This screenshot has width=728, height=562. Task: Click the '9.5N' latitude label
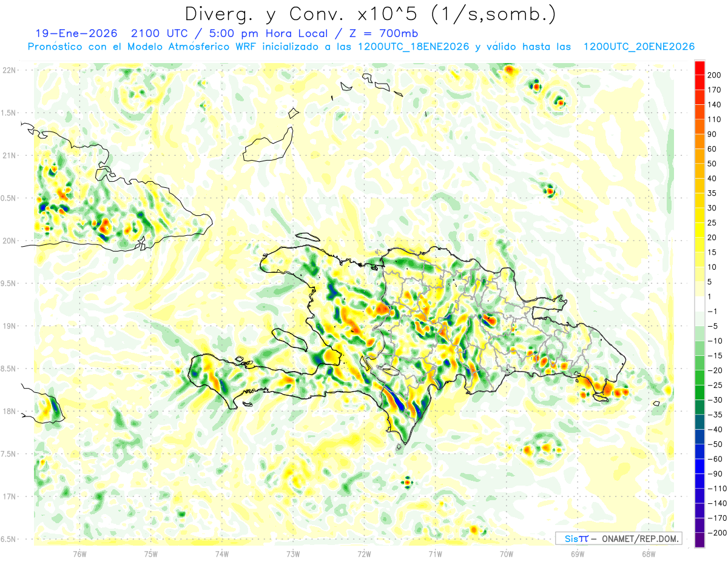[x=9, y=284]
